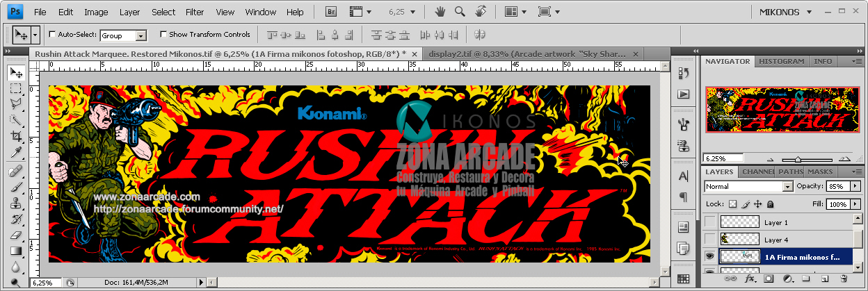Image resolution: width=868 pixels, height=291 pixels.
Task: Enable Show Transform Controls checkbox
Action: [163, 34]
